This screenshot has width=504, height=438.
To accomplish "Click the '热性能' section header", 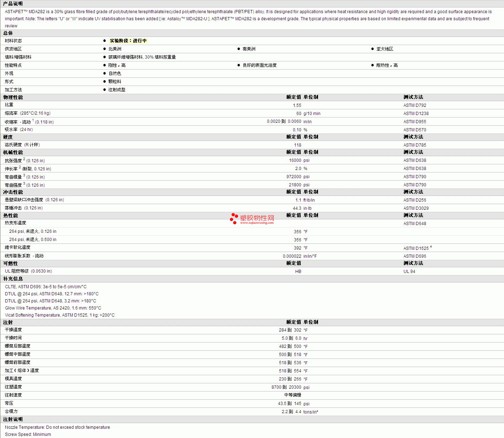I will point(10,215).
